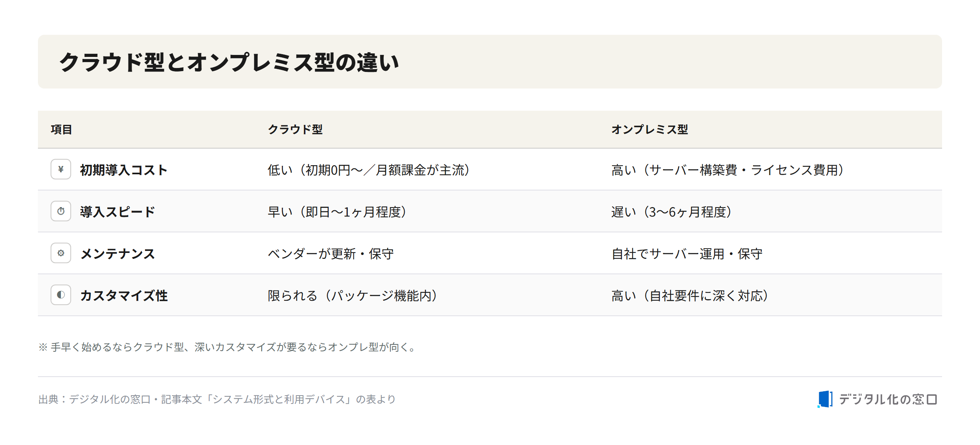Image resolution: width=980 pixels, height=445 pixels.
Task: Click the stopwatch icon beside 導入スピード
Action: click(61, 211)
